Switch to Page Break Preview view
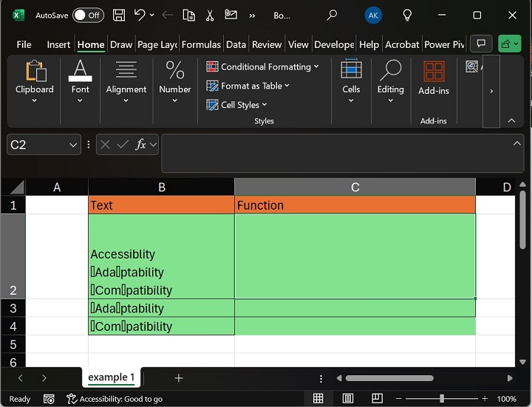The width and height of the screenshot is (532, 407). click(x=376, y=399)
